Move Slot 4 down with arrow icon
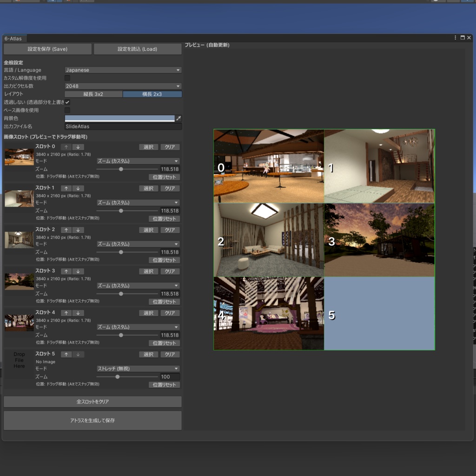The height and width of the screenshot is (476, 476). (x=78, y=313)
